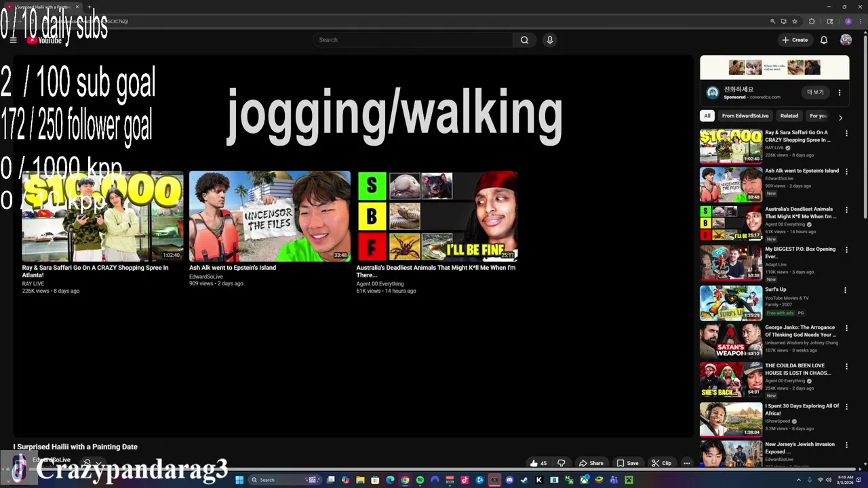
Task: Open menu for George Janko sidebar video
Action: [846, 329]
